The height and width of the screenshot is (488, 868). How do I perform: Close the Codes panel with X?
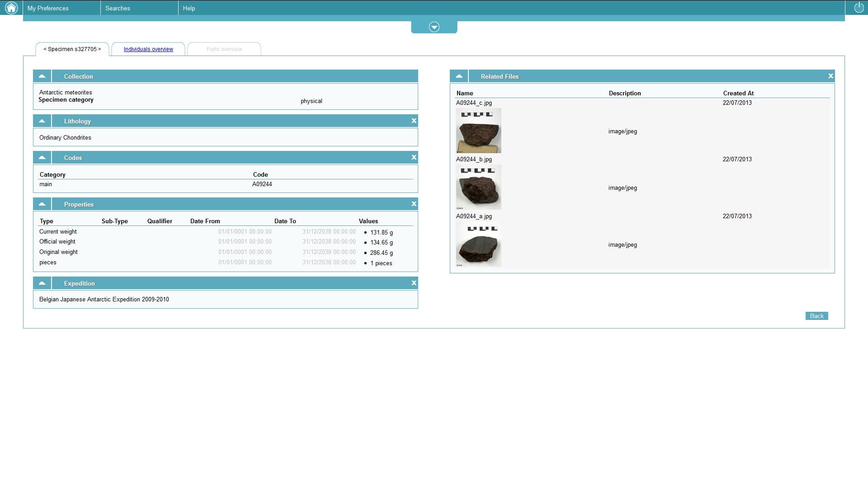414,157
